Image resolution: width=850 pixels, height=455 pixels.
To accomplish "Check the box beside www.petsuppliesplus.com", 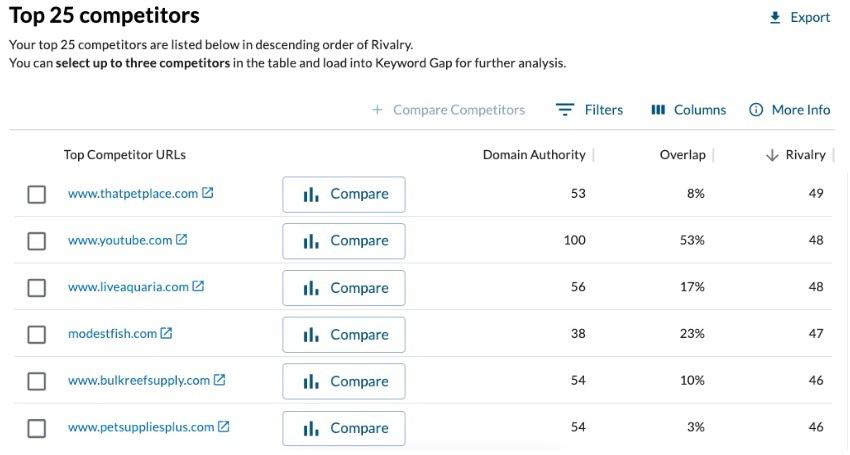I will coord(36,428).
